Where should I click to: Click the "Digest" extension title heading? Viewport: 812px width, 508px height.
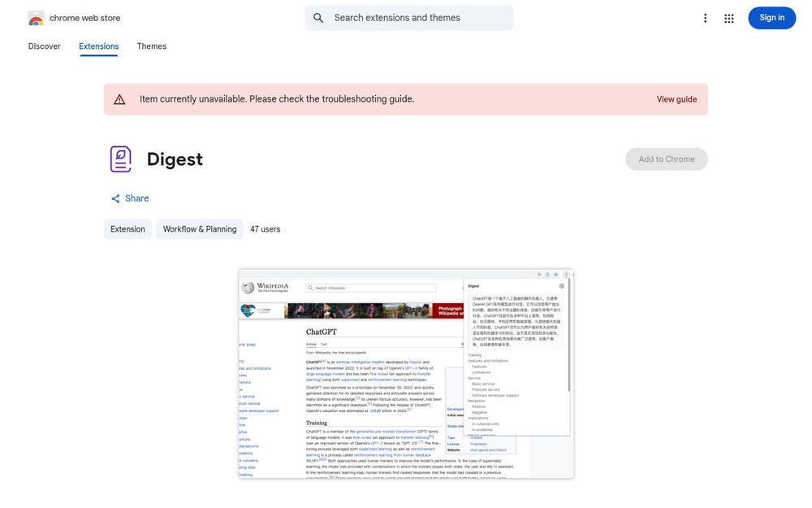point(175,159)
